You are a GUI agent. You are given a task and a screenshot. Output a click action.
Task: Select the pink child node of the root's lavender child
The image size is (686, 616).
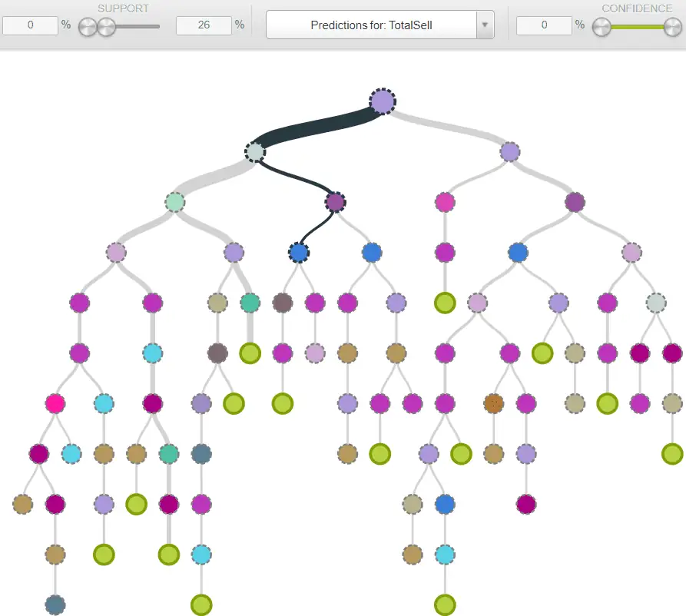445,202
